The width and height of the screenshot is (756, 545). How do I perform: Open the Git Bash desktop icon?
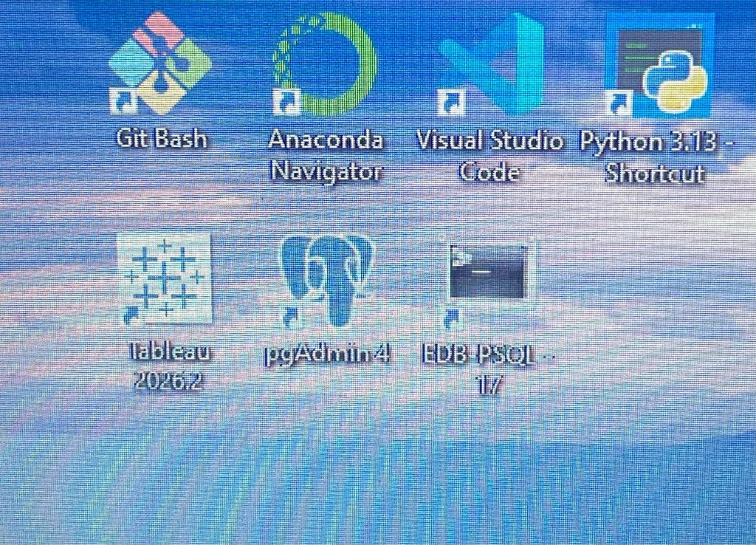pyautogui.click(x=160, y=64)
